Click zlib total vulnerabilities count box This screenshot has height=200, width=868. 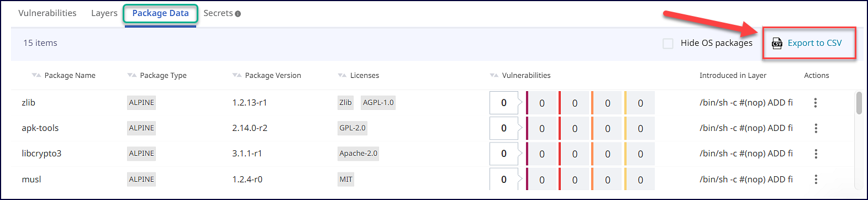[x=504, y=103]
